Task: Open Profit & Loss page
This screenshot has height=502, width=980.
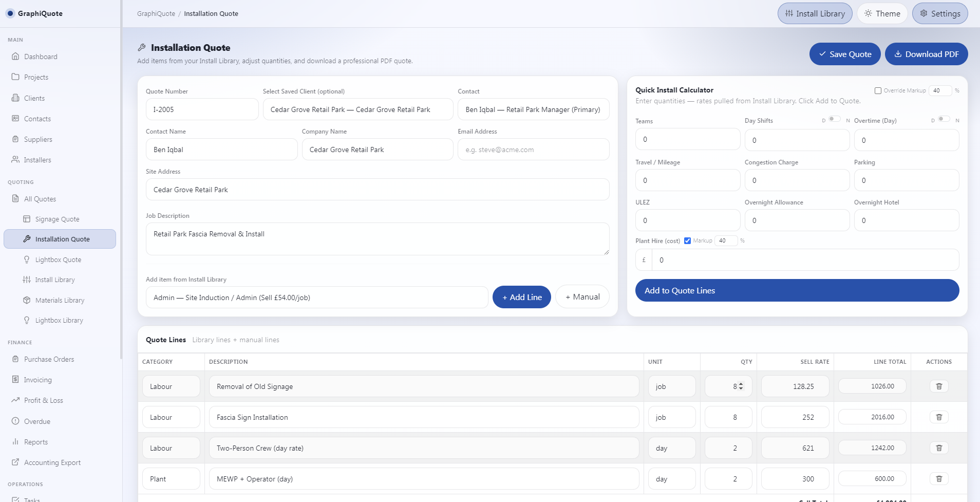Action: 43,400
